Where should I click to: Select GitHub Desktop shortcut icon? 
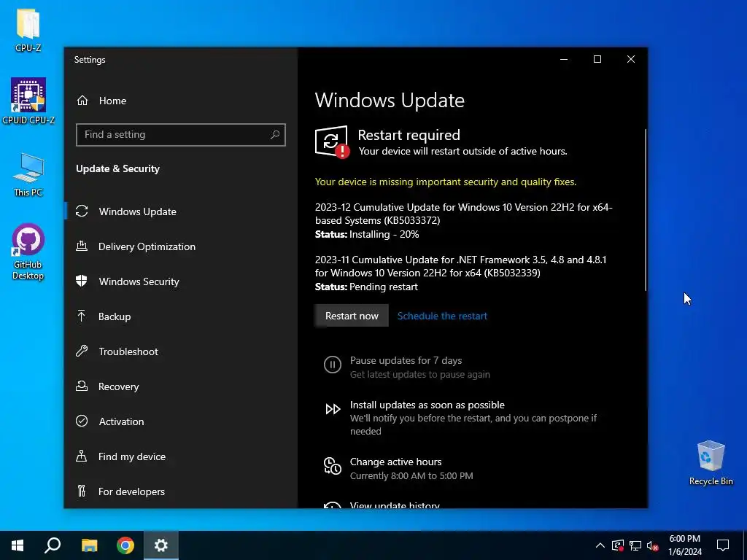pyautogui.click(x=28, y=252)
